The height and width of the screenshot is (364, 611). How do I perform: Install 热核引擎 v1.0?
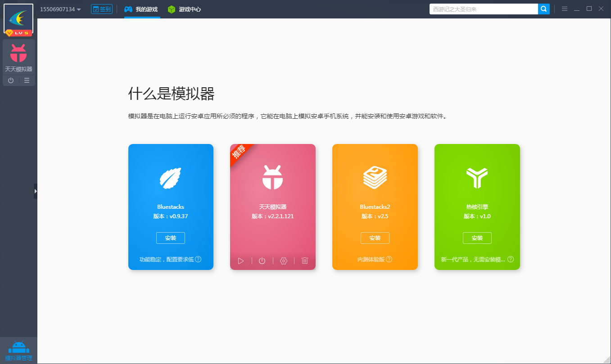[477, 238]
